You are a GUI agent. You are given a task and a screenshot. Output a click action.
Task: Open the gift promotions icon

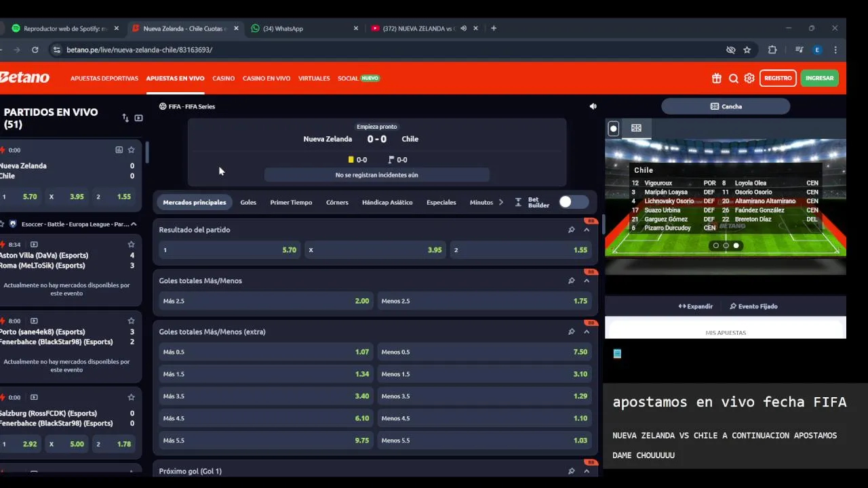(x=717, y=79)
